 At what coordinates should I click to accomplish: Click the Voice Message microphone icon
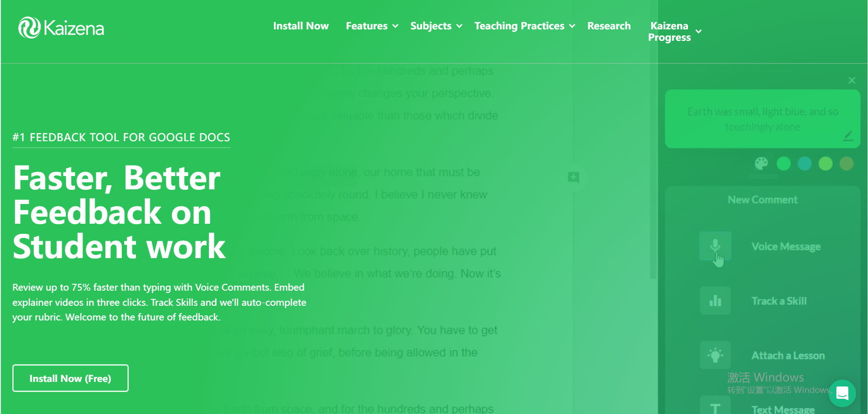pos(715,246)
